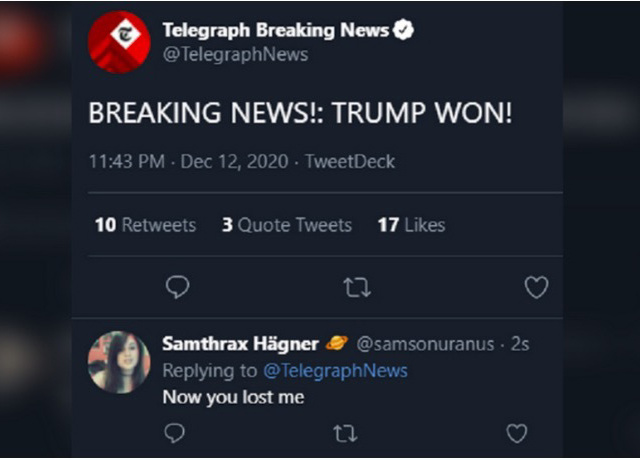
Task: Open the Telegraph Breaking News display name
Action: pos(275,30)
